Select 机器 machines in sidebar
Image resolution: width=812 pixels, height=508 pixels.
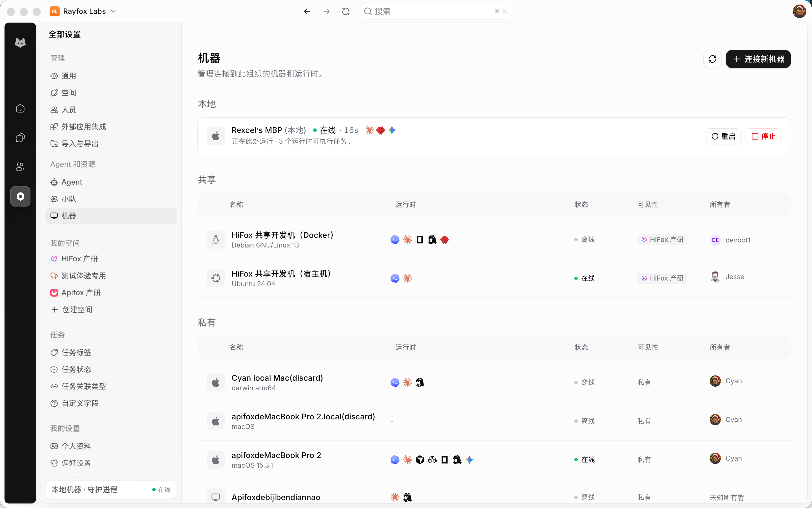[x=111, y=216]
